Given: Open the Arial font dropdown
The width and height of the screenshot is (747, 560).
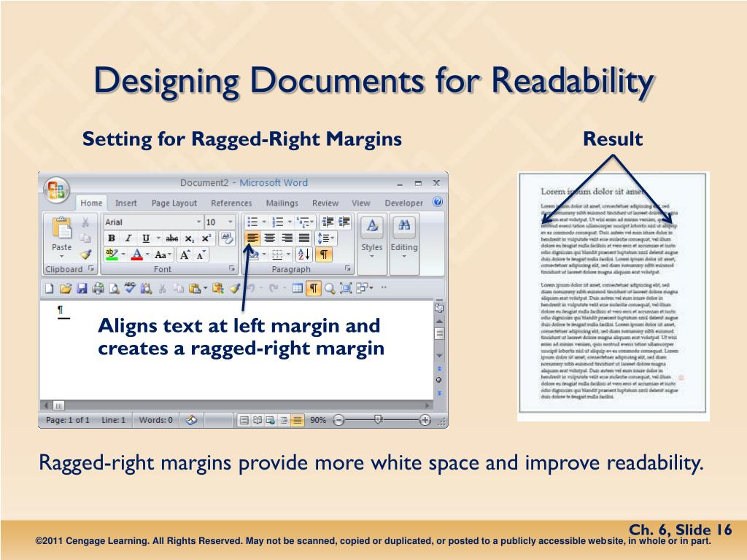Looking at the screenshot, I should click(x=198, y=222).
